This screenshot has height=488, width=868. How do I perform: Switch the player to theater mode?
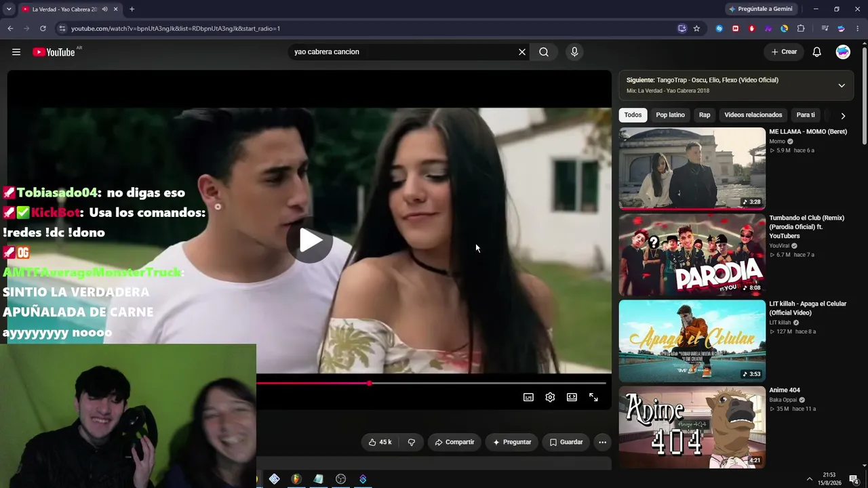(572, 397)
